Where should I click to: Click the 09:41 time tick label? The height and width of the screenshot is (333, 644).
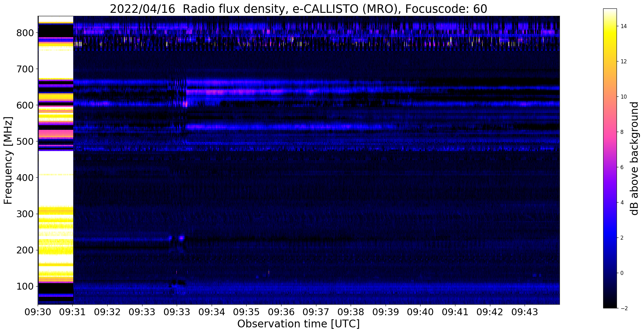click(455, 312)
